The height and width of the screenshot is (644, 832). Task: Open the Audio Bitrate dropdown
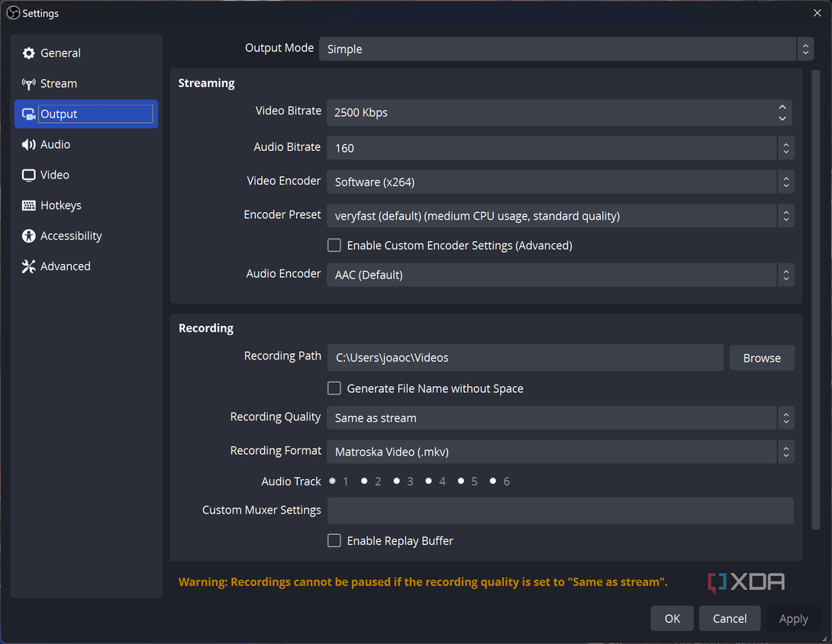coord(560,148)
